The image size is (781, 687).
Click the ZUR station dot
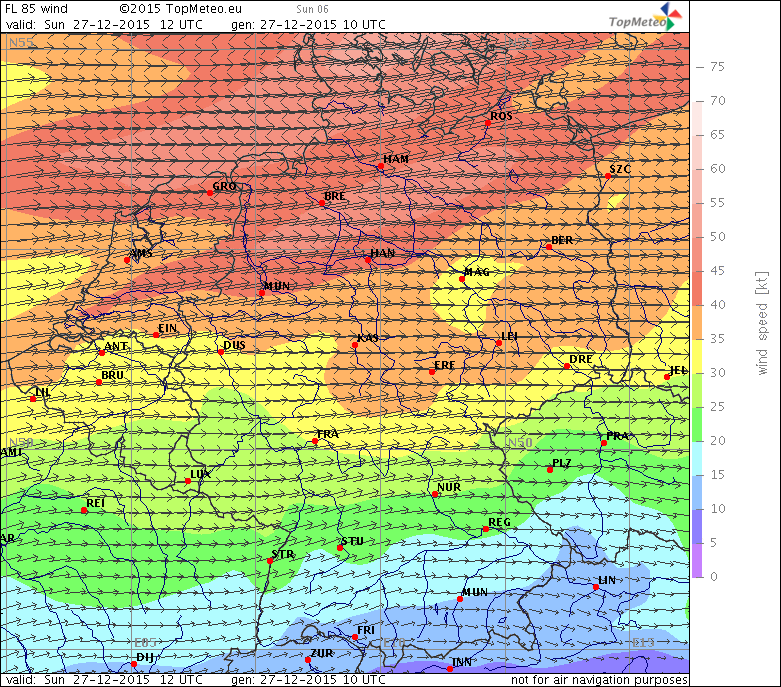point(308,659)
